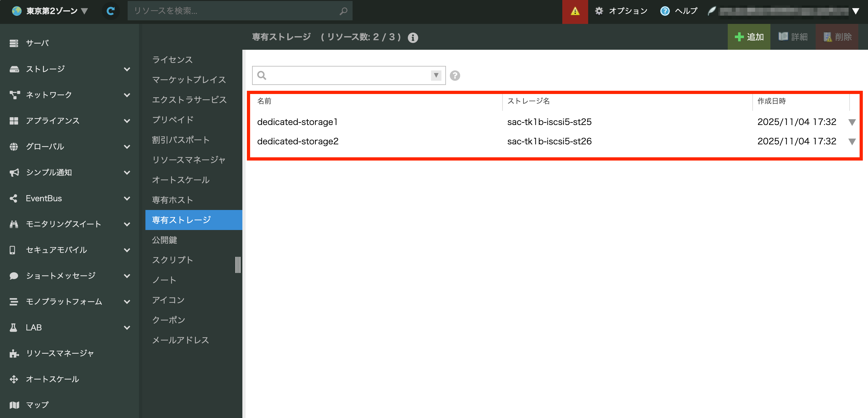This screenshot has height=418, width=868.
Task: Open the 東京第2ゾーン zone dropdown
Action: tap(50, 11)
